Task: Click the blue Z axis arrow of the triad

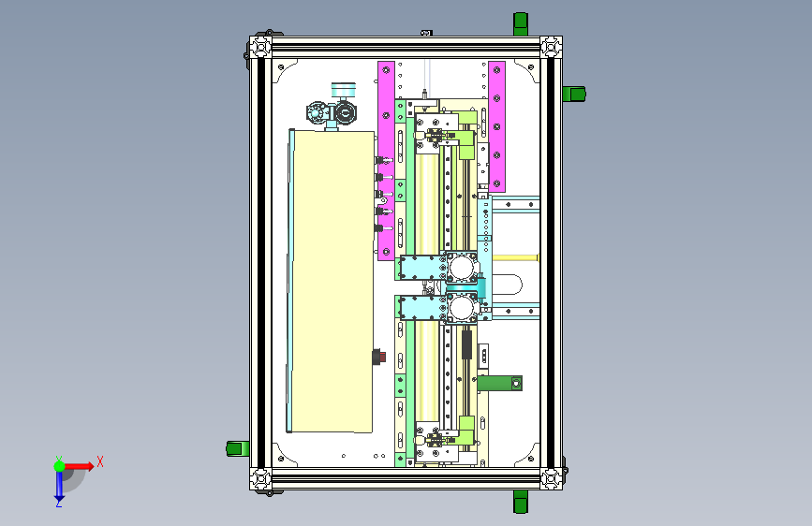Action: tap(59, 486)
